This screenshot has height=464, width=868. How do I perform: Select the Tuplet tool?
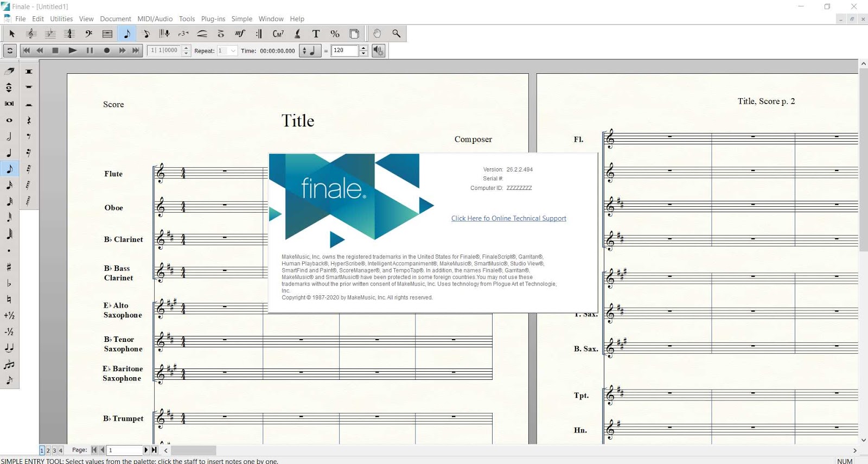[183, 34]
